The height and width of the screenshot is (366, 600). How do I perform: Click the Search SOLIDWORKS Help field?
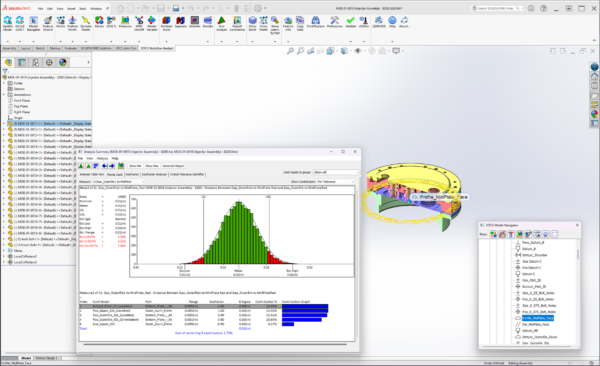(497, 8)
